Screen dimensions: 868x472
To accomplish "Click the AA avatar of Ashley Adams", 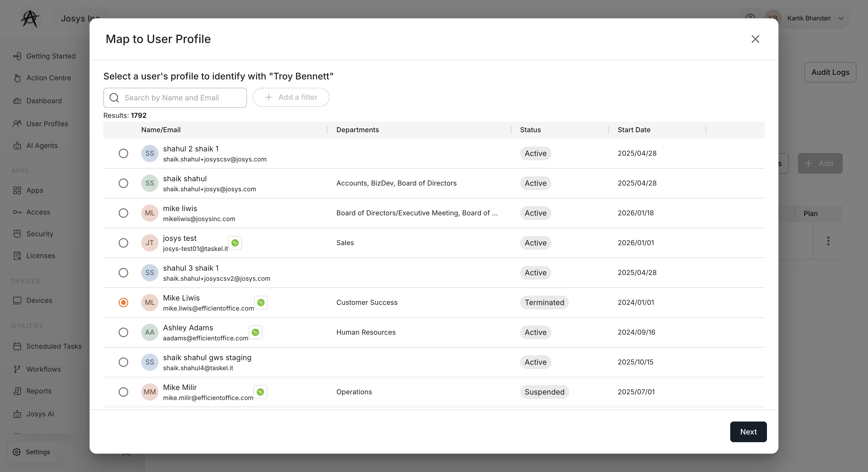I will pos(150,332).
